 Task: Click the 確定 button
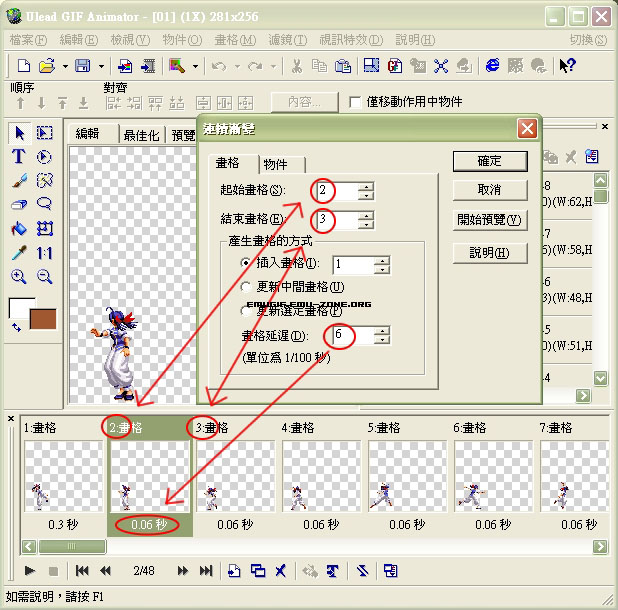click(x=490, y=161)
